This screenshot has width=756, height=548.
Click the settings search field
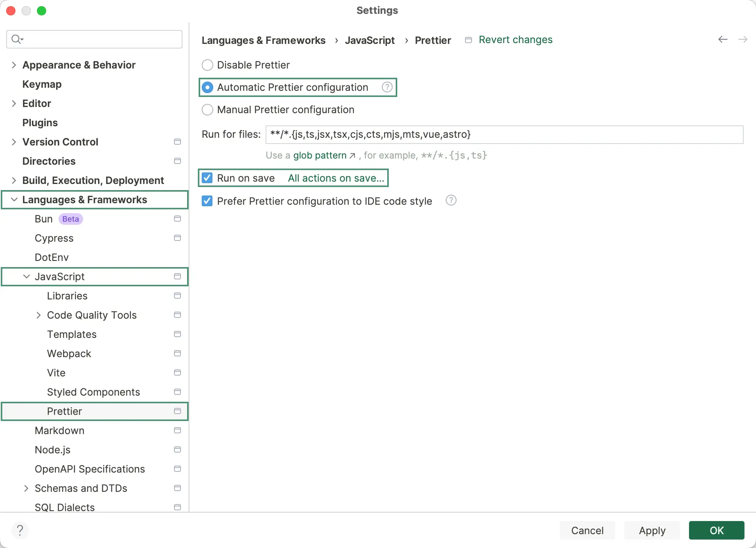[x=94, y=39]
